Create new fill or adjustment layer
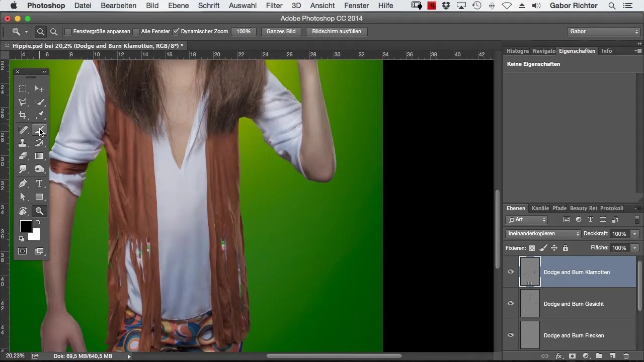 coord(586,356)
